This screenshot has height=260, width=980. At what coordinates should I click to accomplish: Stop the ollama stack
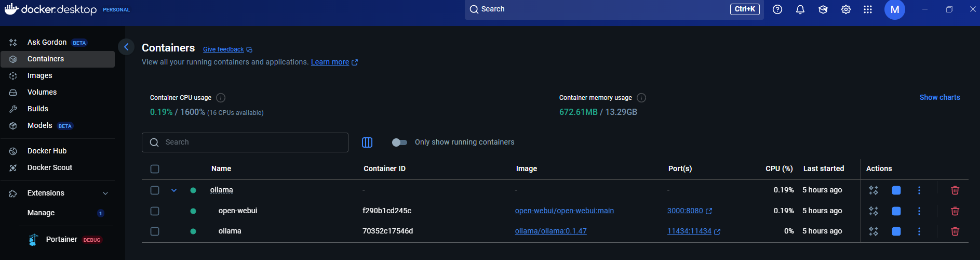point(896,190)
